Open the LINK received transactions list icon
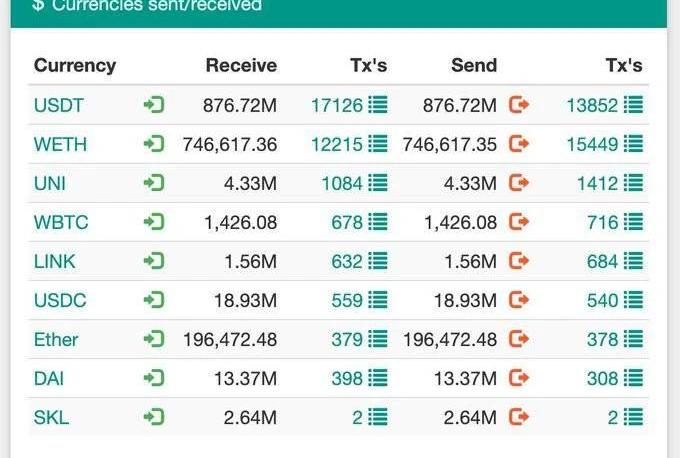The width and height of the screenshot is (680, 458). [377, 261]
